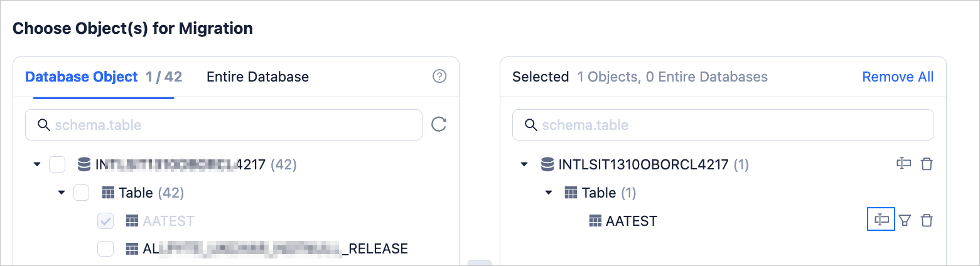Click the Remove All link

pyautogui.click(x=897, y=77)
